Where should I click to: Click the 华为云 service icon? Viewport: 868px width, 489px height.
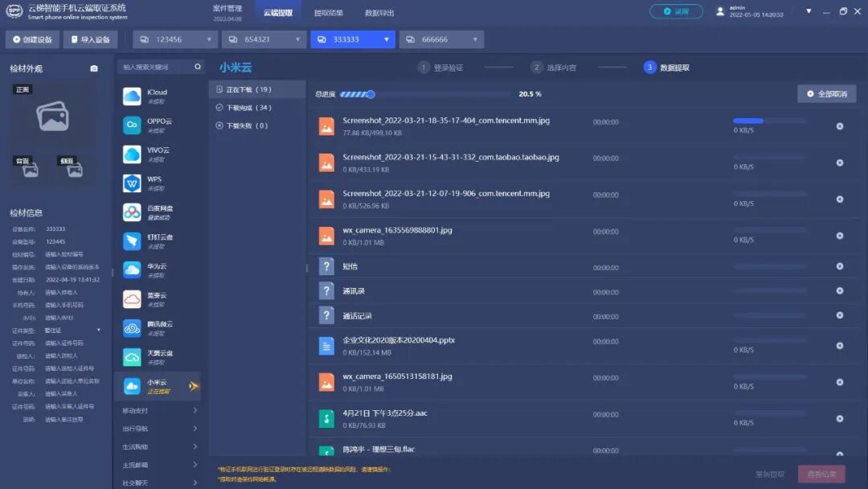point(133,272)
